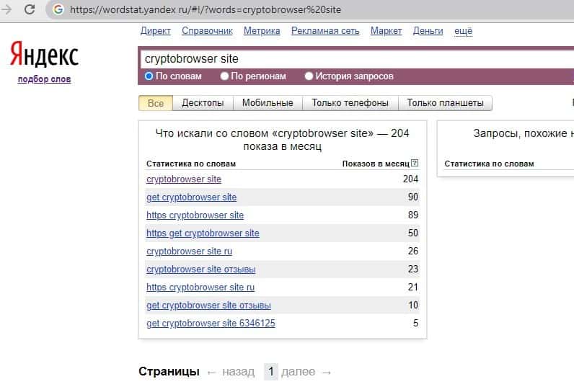This screenshot has width=574, height=392.
Task: Click the Яндекс logo
Action: (44, 55)
